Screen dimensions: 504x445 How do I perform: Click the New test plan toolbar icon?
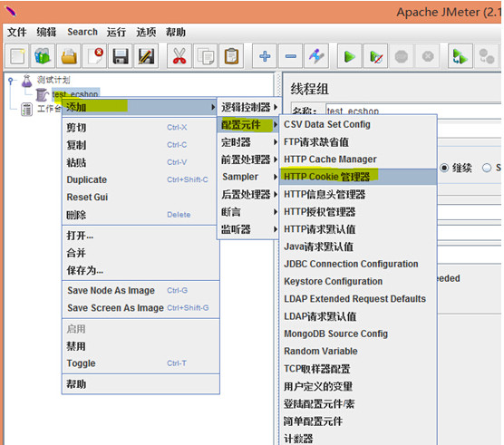point(17,56)
